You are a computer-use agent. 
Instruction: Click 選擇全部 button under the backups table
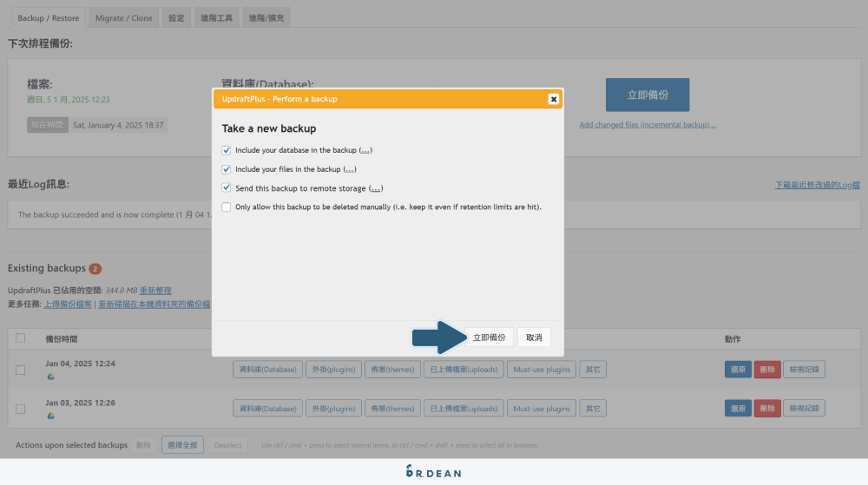pos(182,445)
